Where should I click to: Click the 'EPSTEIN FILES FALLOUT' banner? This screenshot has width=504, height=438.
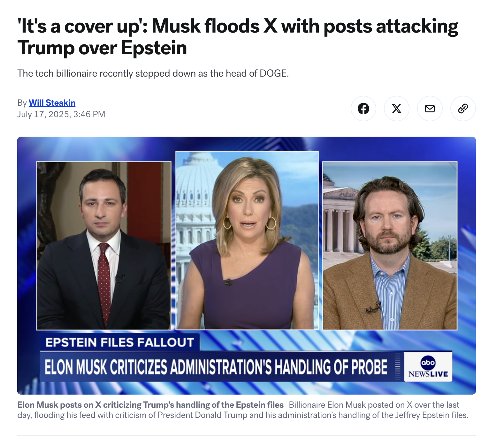tap(120, 342)
